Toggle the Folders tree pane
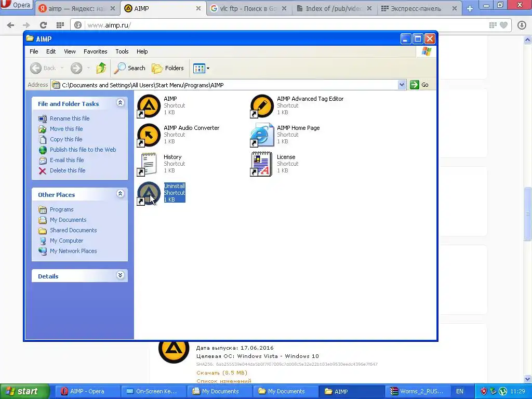 168,68
